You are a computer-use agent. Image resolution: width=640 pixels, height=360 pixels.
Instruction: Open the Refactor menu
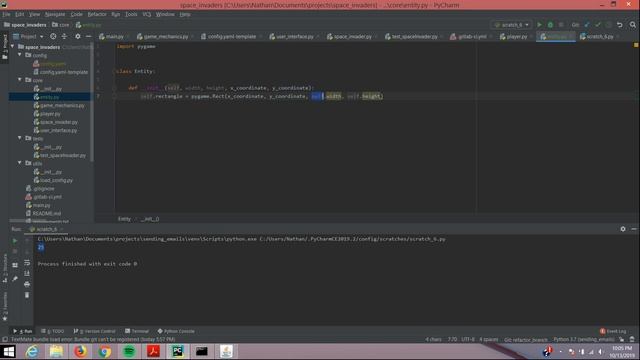click(97, 14)
